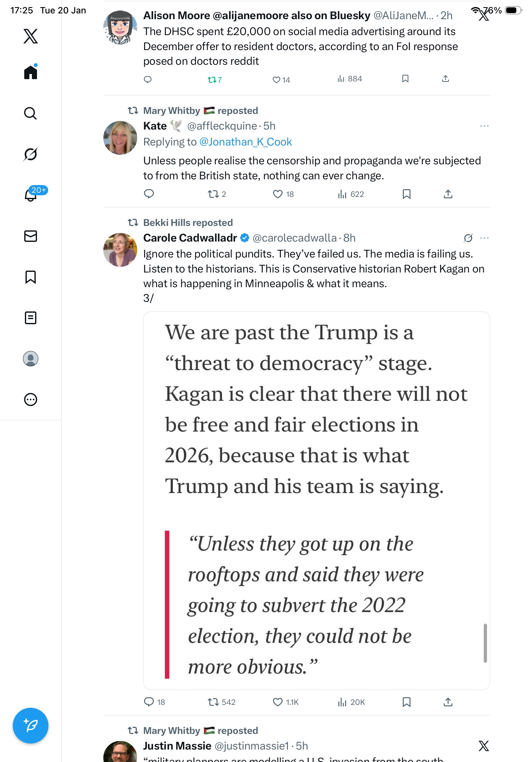Open the @Jonathan_K_Cook profile link
The image size is (532, 762).
[x=246, y=142]
